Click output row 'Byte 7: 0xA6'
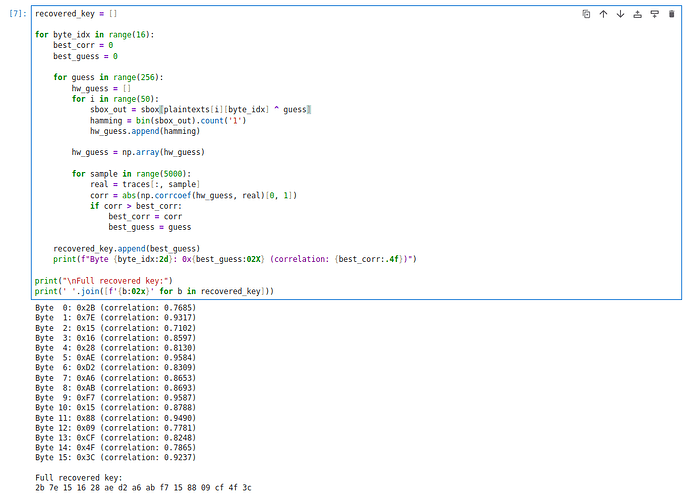690x495 pixels. [115, 378]
